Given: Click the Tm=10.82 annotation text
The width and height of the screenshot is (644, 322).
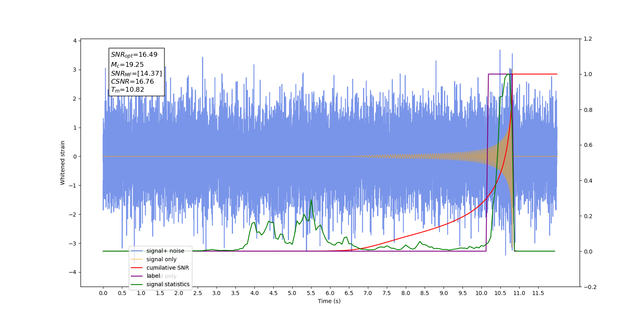Looking at the screenshot, I should click(128, 90).
